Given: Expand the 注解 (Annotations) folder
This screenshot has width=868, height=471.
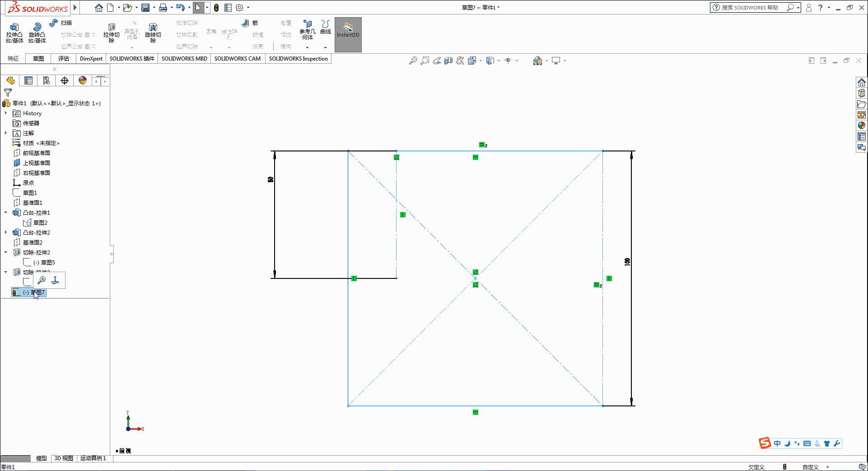Looking at the screenshot, I should tap(6, 133).
